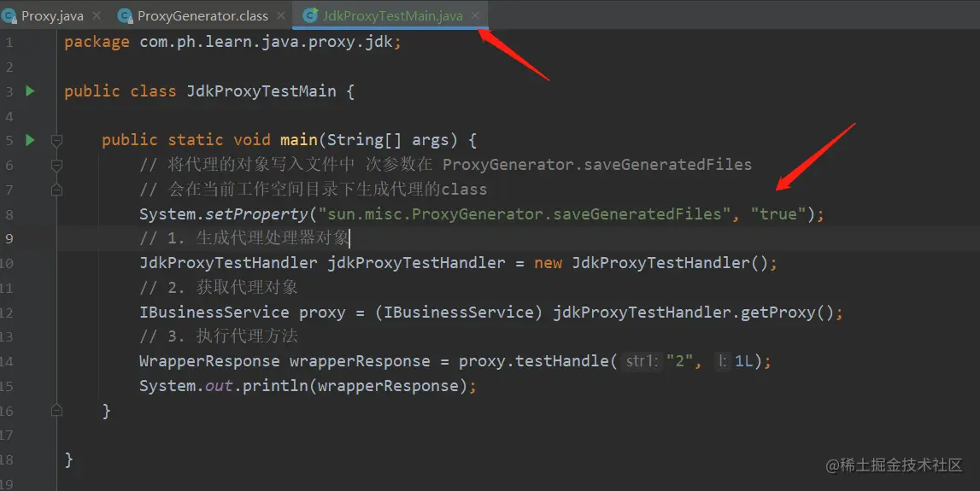The height and width of the screenshot is (491, 980).
Task: Click the WrapperResponse type on line 14
Action: click(x=209, y=361)
